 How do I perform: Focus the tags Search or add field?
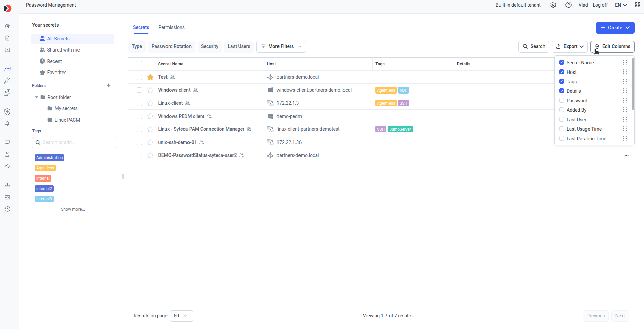(x=74, y=143)
